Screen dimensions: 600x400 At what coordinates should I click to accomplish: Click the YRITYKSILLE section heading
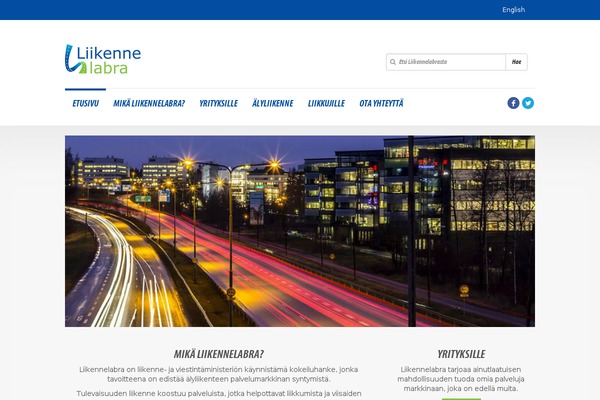coord(461,354)
